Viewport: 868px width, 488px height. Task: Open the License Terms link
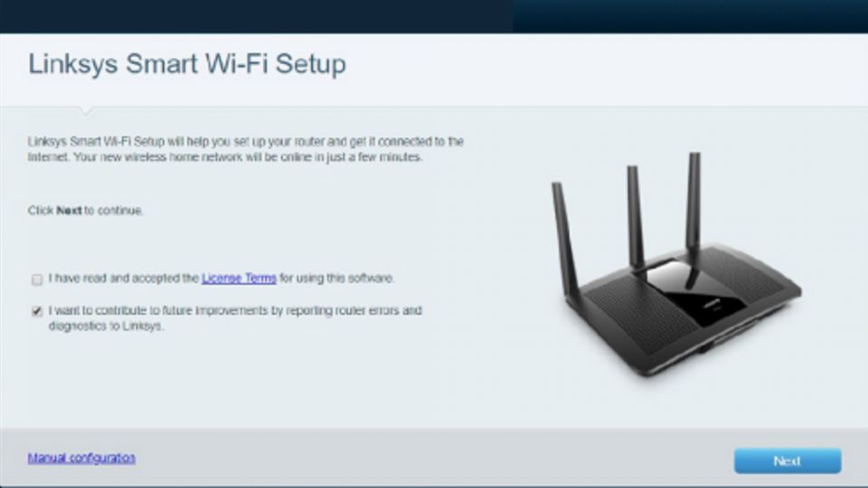[239, 277]
